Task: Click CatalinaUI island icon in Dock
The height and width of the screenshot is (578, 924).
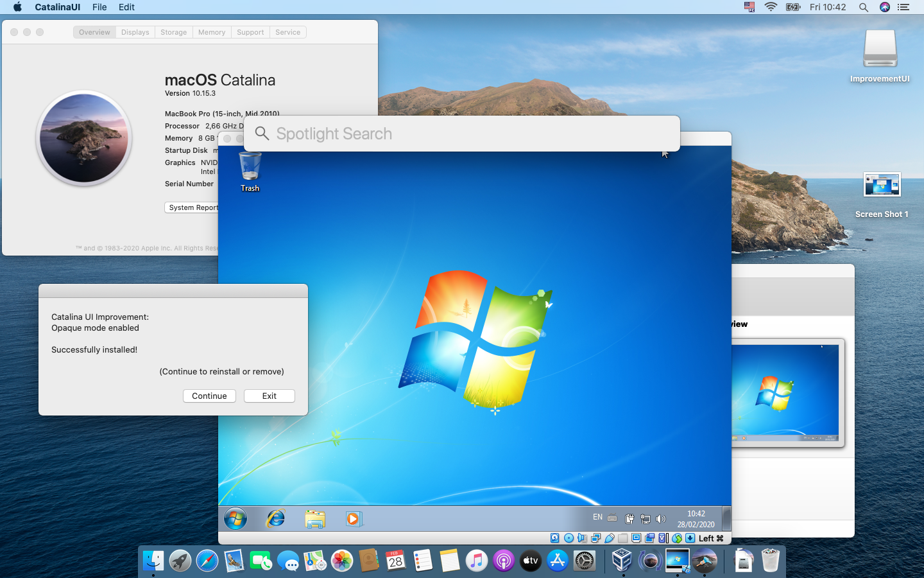Action: pyautogui.click(x=705, y=561)
